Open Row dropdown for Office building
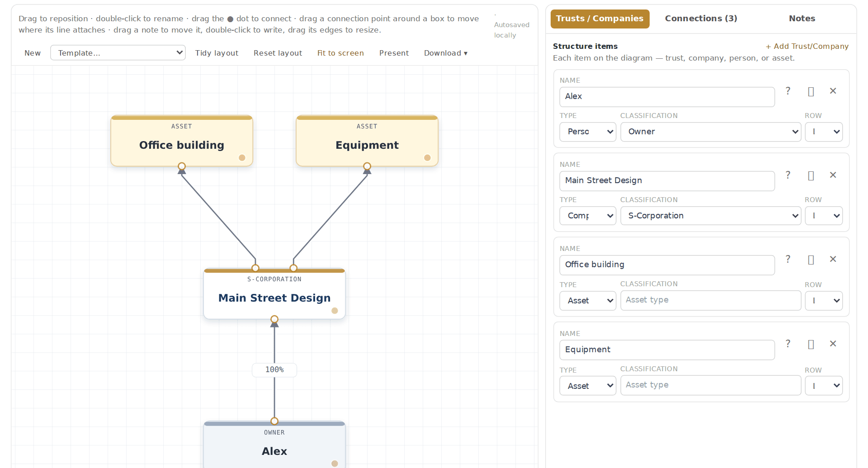This screenshot has width=868, height=468. pos(824,301)
